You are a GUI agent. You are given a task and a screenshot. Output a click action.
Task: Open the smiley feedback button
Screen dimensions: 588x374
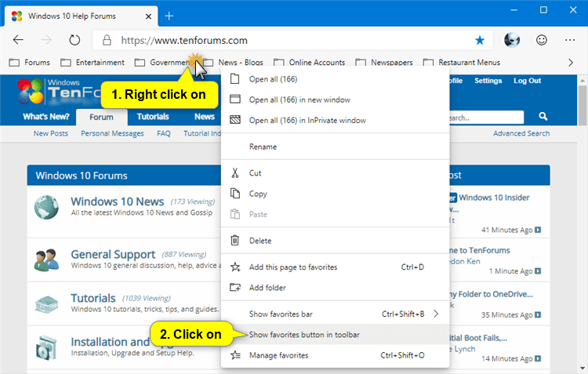tap(542, 40)
